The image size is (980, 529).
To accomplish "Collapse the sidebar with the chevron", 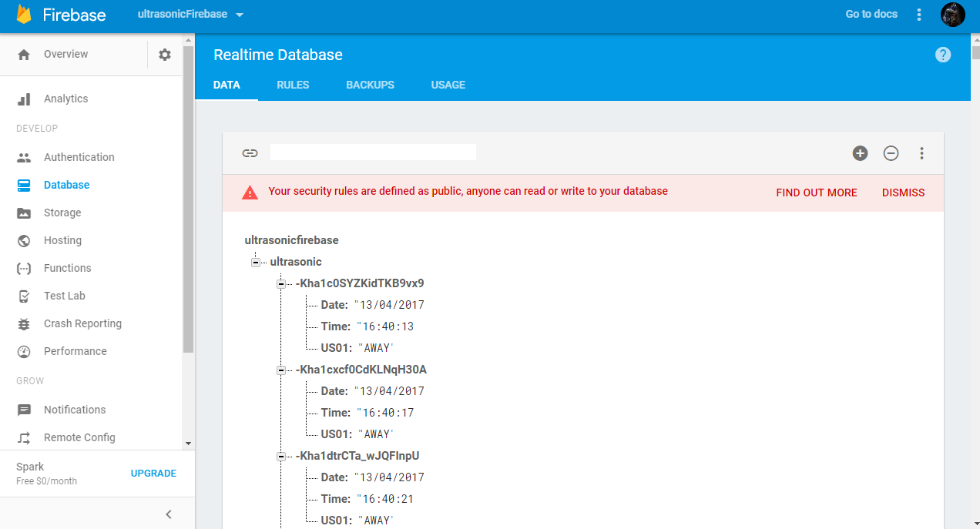I will click(x=169, y=514).
